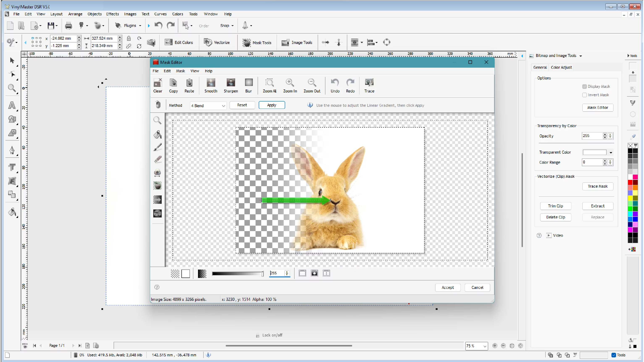Image resolution: width=644 pixels, height=362 pixels.
Task: Click Zoom In magnifier icon
Action: 290,83
